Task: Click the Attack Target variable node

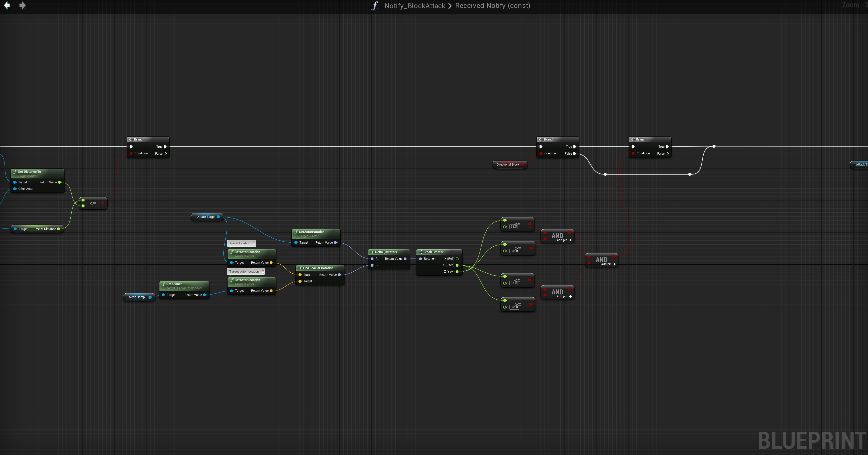Action: pyautogui.click(x=206, y=217)
